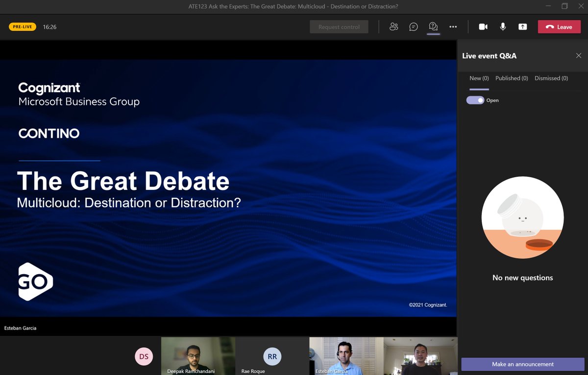
Task: Switch to the New (0) tab
Action: [x=479, y=78]
